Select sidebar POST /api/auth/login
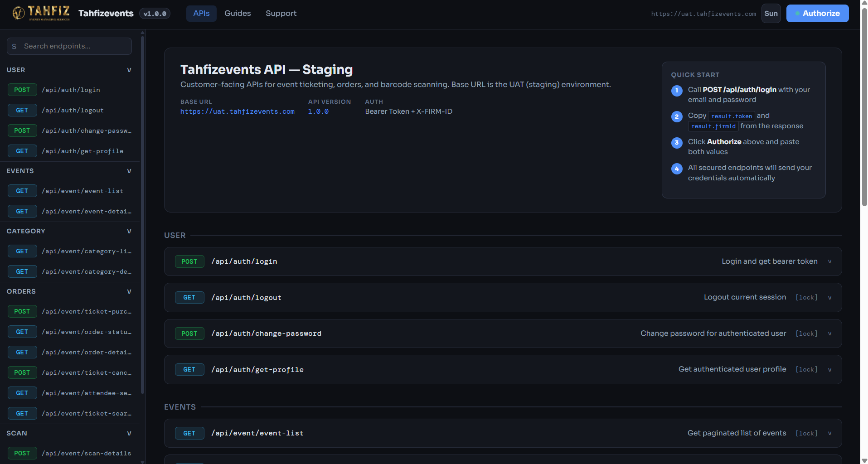 pyautogui.click(x=69, y=90)
